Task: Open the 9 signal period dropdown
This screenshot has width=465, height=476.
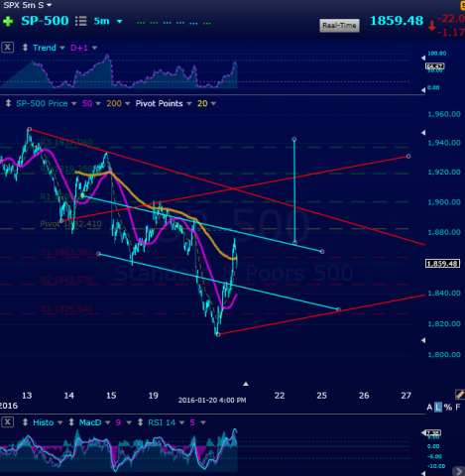Action: click(129, 422)
